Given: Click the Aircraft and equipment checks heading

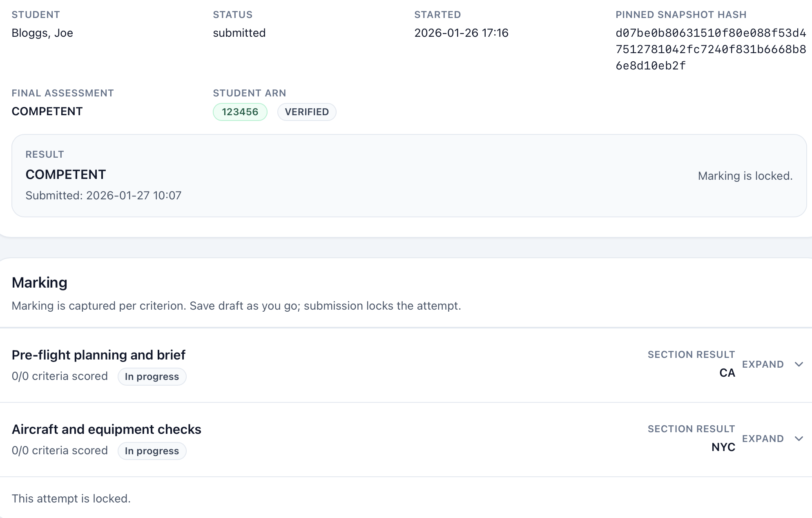Looking at the screenshot, I should (106, 429).
